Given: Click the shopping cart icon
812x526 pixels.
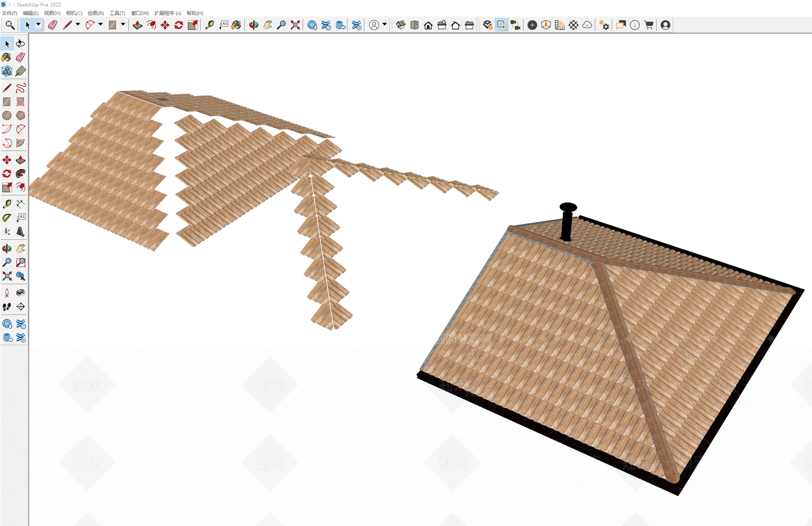Looking at the screenshot, I should (649, 25).
